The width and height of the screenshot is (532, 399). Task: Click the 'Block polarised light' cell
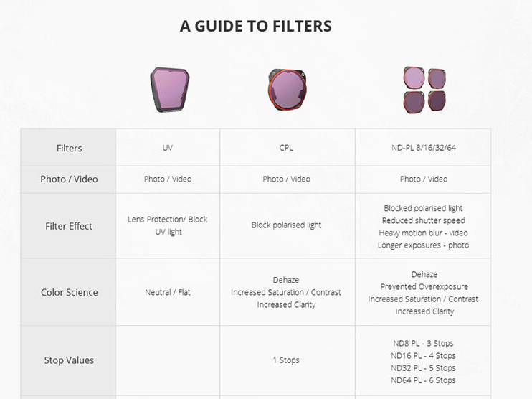tap(286, 225)
